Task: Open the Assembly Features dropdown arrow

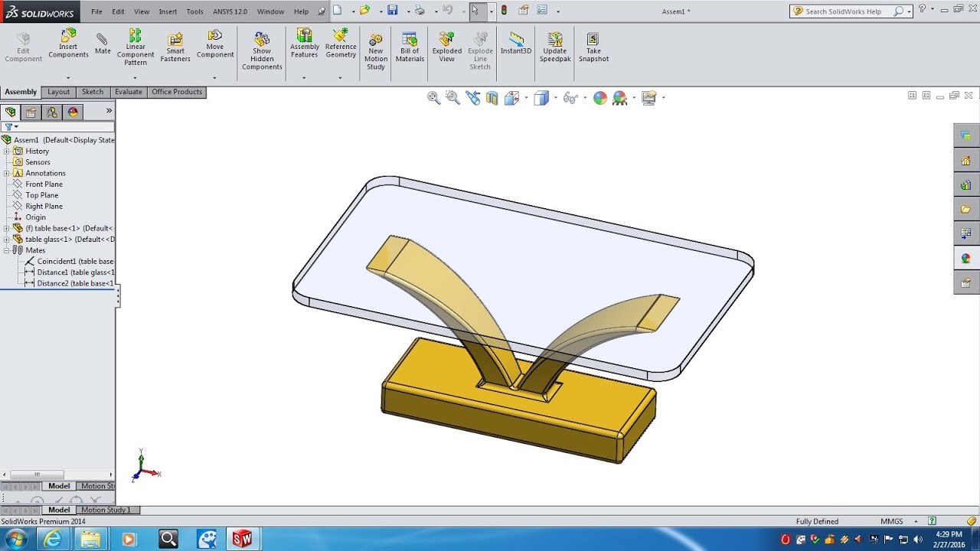Action: (x=304, y=77)
